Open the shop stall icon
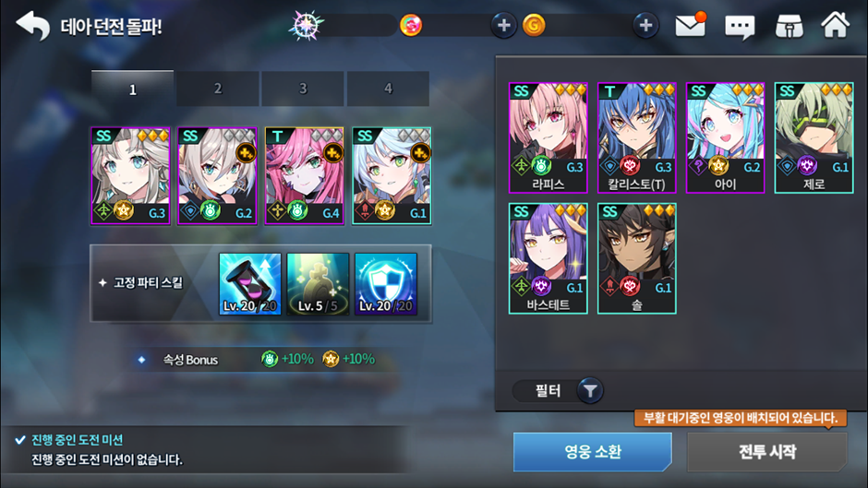This screenshot has height=488, width=868. [789, 26]
